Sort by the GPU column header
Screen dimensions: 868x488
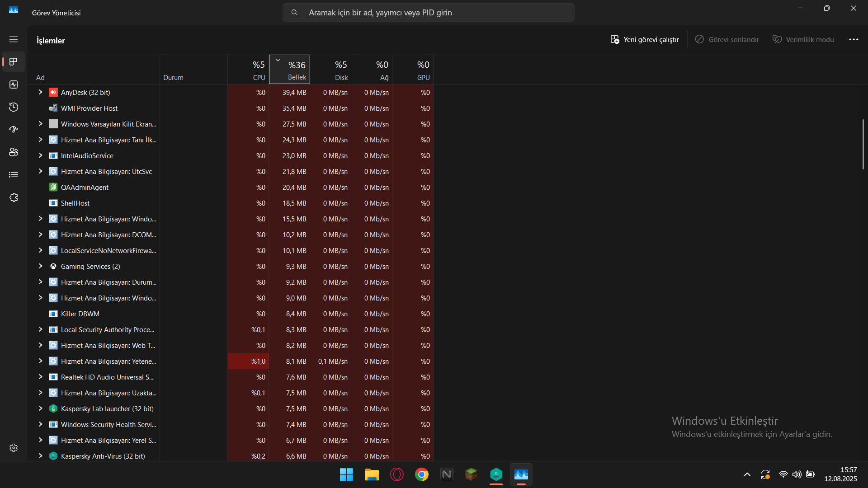pos(413,70)
